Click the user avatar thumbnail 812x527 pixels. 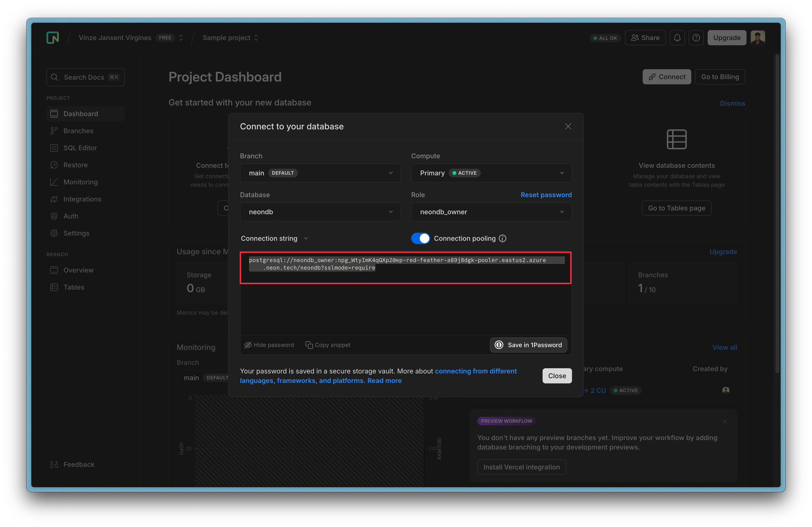tap(757, 37)
